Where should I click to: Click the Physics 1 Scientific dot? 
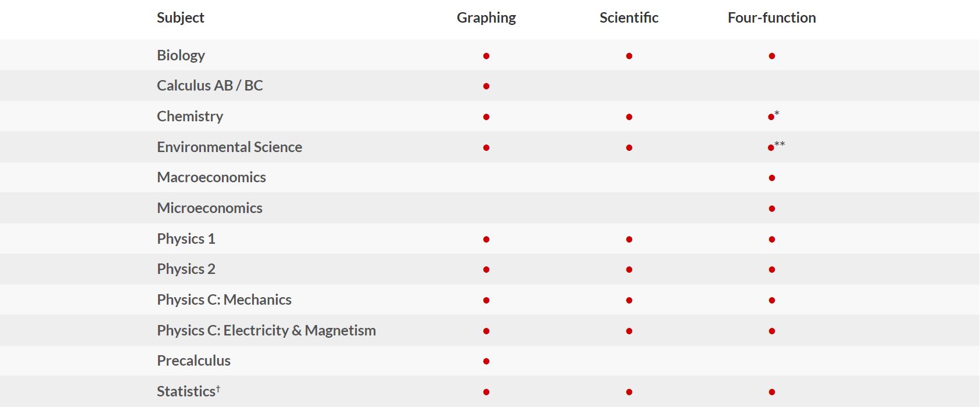(629, 240)
